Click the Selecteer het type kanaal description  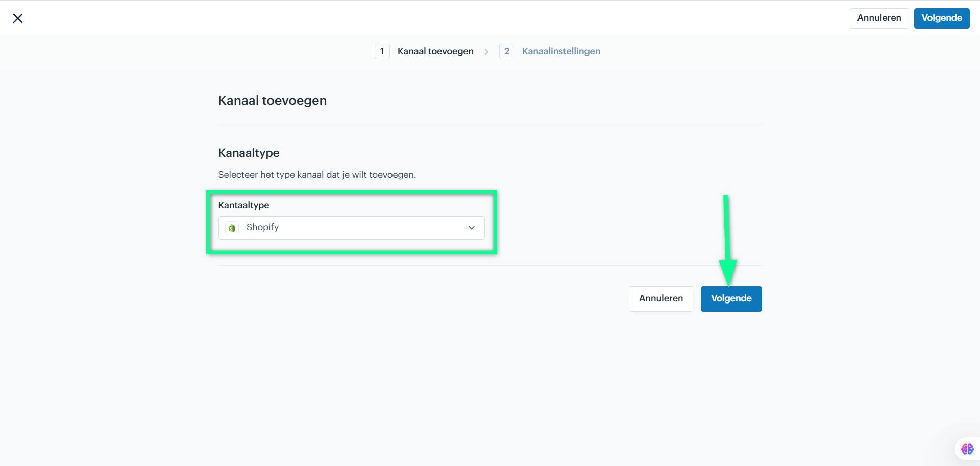click(x=317, y=175)
